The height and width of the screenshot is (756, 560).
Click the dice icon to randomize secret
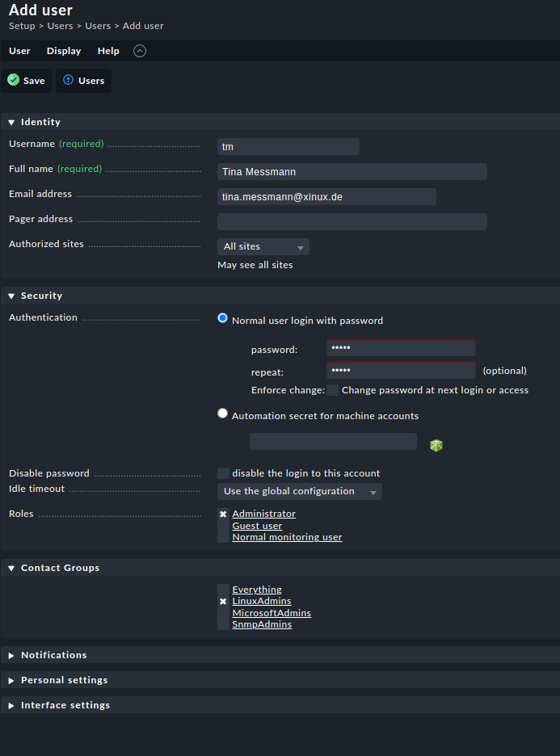tap(436, 445)
